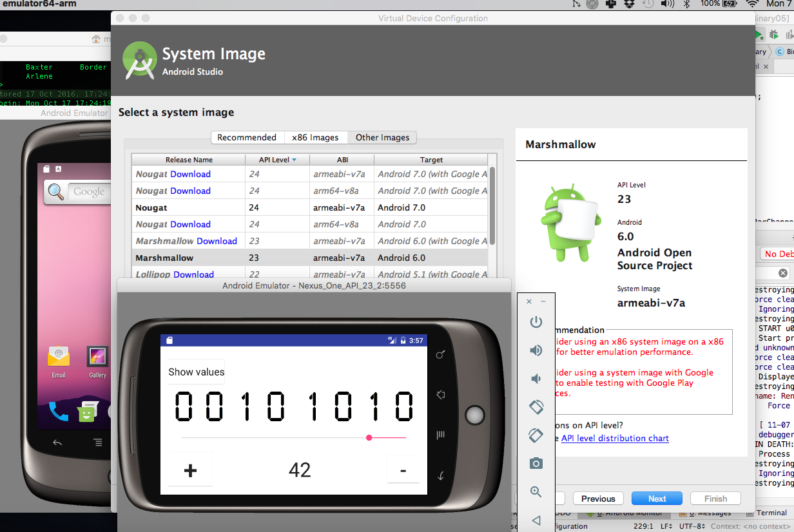Switch to Recommended images tab

click(x=247, y=137)
